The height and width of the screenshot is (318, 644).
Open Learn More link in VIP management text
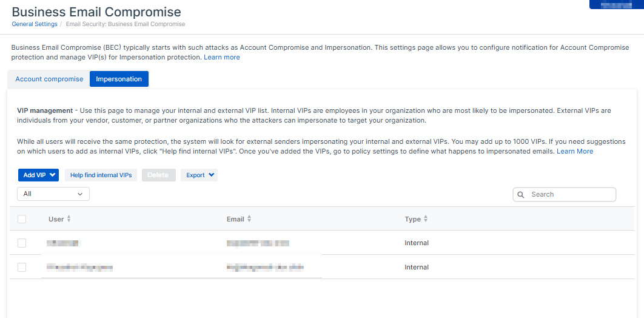pos(575,151)
